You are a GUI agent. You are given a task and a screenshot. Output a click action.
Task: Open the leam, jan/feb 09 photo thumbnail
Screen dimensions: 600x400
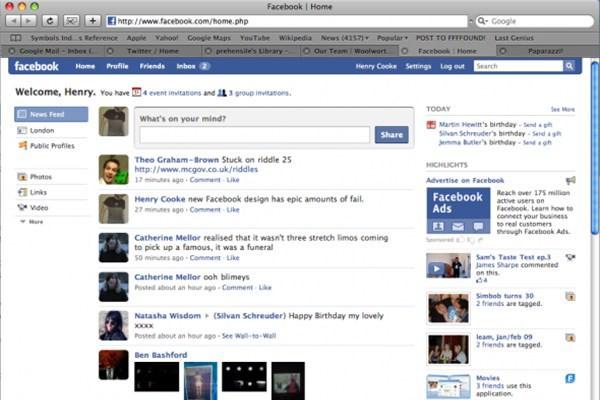pos(448,349)
